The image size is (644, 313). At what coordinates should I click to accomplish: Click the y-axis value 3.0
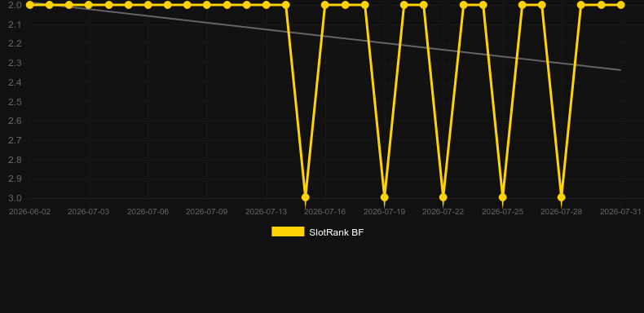pos(15,198)
